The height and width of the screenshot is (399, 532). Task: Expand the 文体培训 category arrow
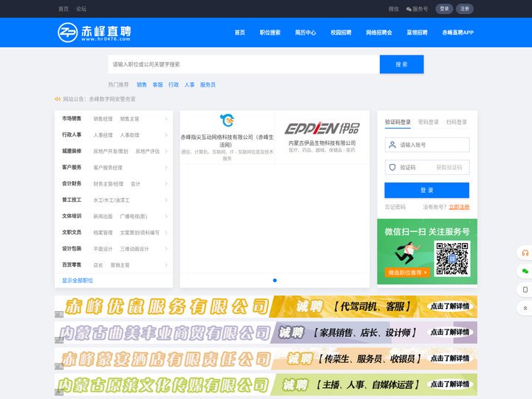click(x=166, y=216)
